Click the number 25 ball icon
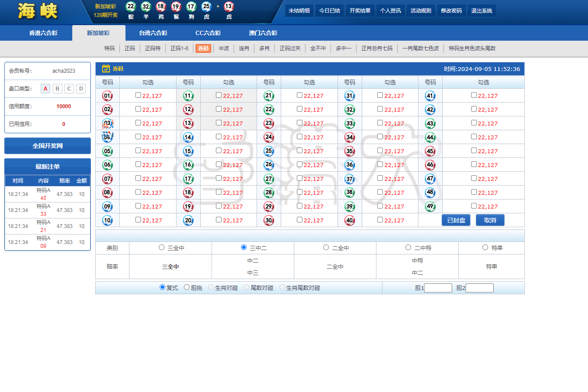Viewport: 588px width, 392px height. [x=269, y=151]
